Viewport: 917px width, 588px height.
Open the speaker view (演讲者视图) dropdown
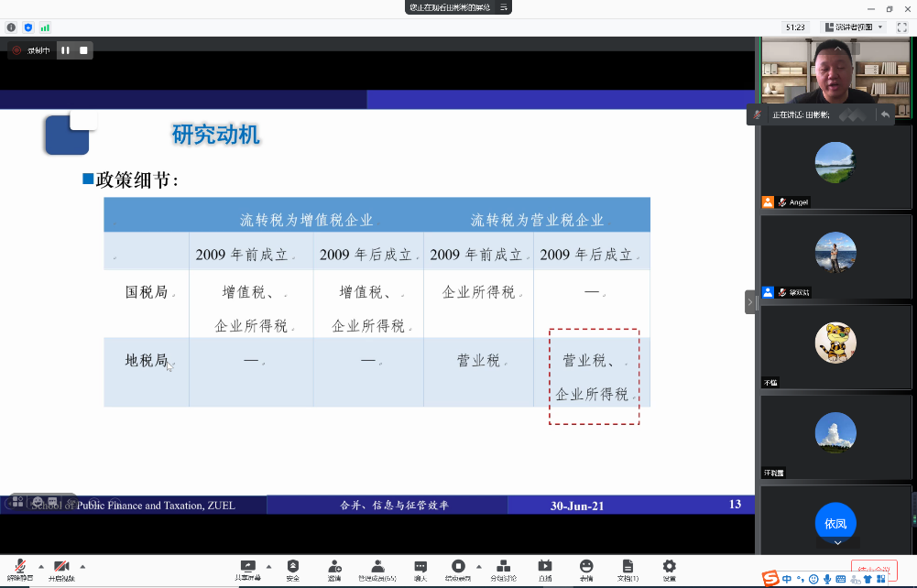(854, 27)
